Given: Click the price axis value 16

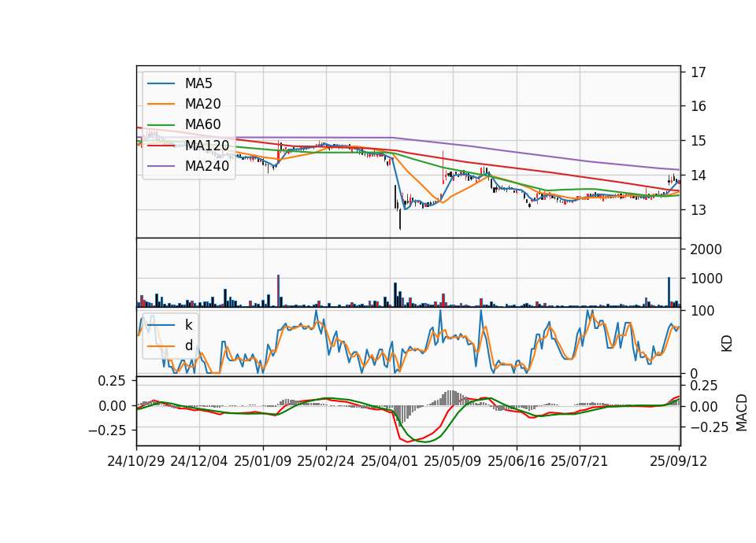Looking at the screenshot, I should point(699,106).
